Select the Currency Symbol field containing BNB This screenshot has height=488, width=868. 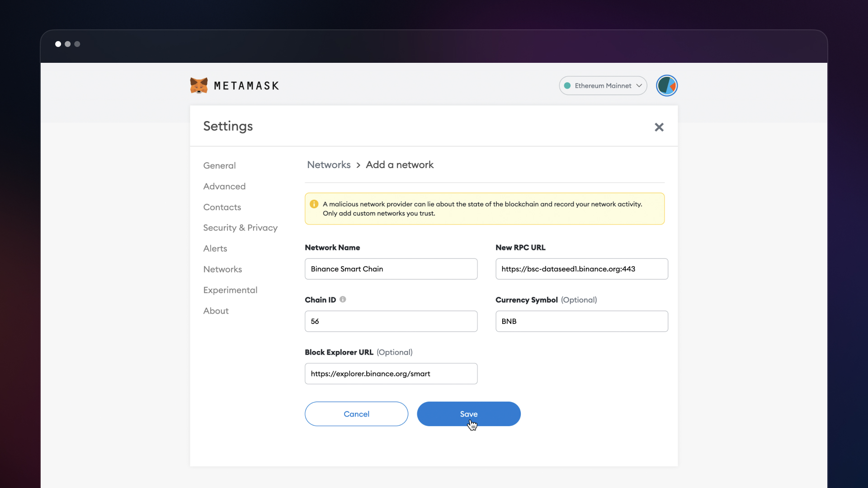point(581,321)
